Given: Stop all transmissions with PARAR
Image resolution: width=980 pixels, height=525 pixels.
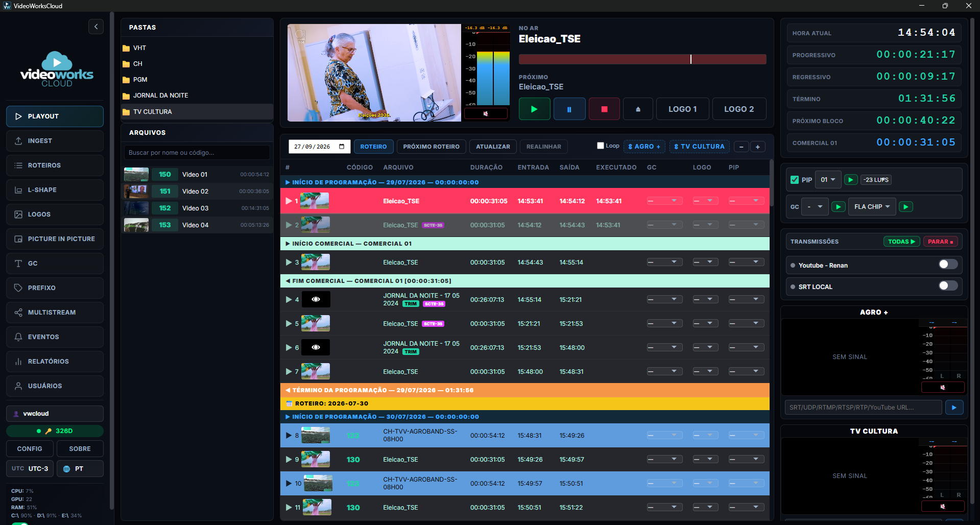Looking at the screenshot, I should click(940, 242).
